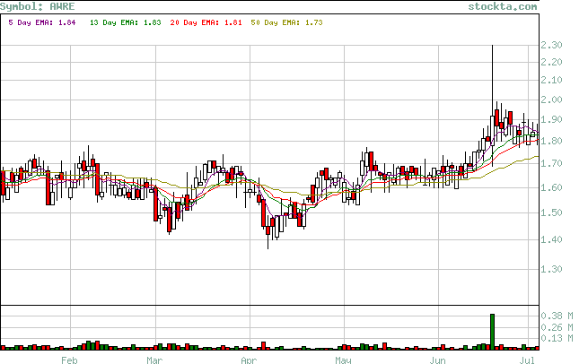Select the 50 Day EMA: 1.73 legend

[x=287, y=22]
